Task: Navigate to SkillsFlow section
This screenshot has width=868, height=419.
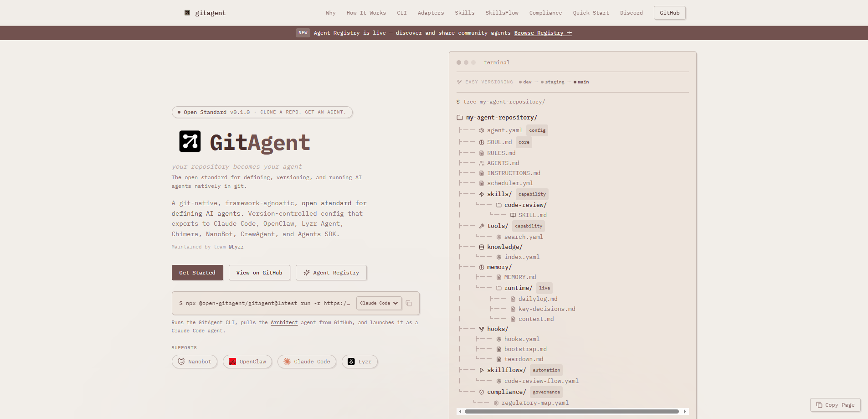Action: point(502,13)
